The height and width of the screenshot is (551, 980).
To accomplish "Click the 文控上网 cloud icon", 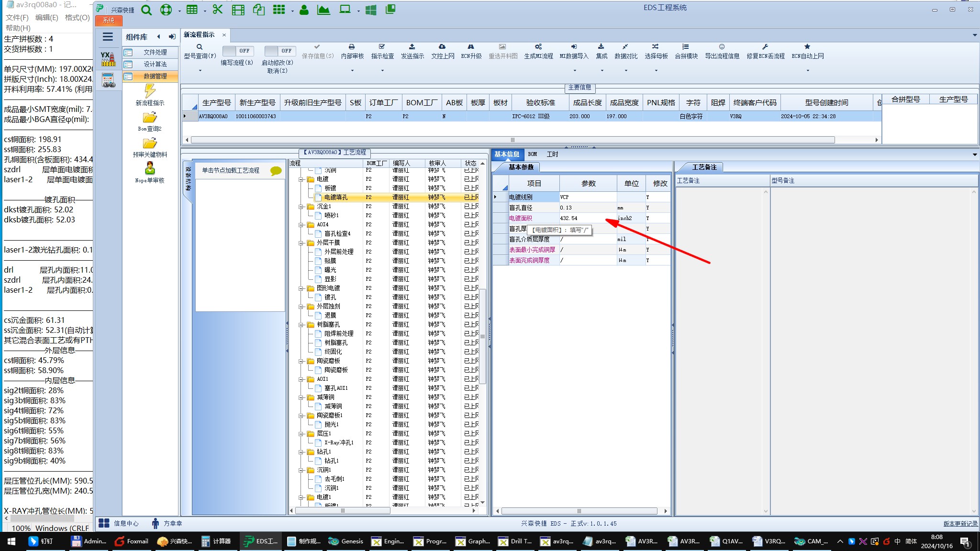I will [442, 47].
